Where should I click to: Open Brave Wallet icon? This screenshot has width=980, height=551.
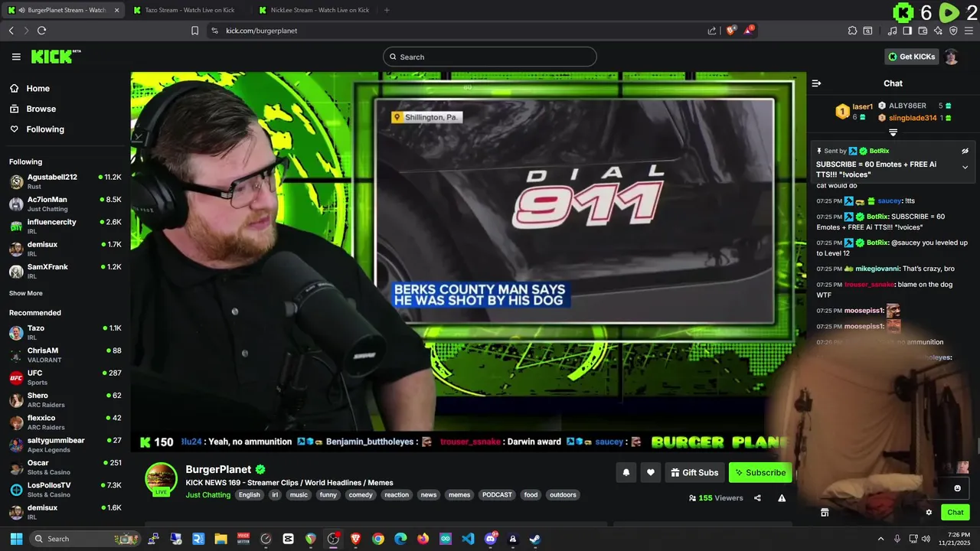[923, 31]
